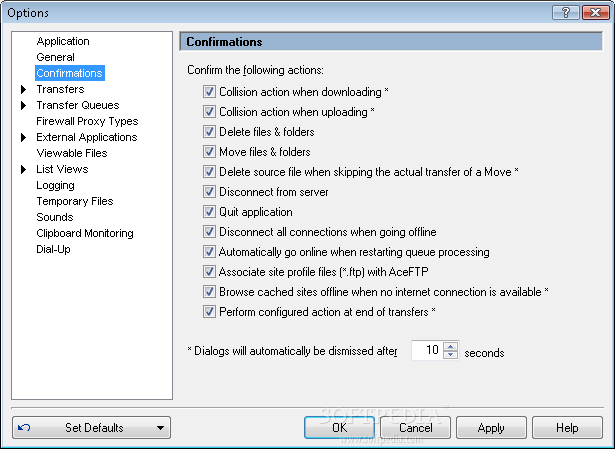Disable Disconnect from server confirmation
The height and width of the screenshot is (449, 615).
point(209,192)
